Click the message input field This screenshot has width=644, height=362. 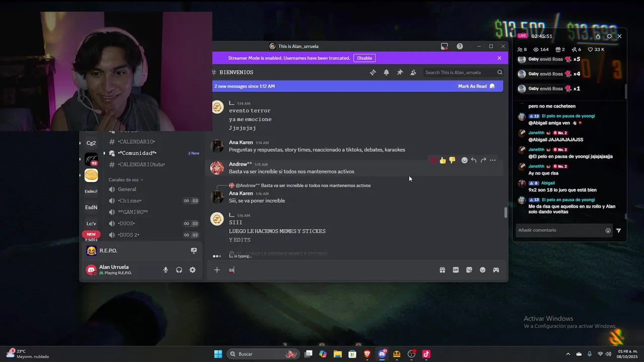point(330,270)
